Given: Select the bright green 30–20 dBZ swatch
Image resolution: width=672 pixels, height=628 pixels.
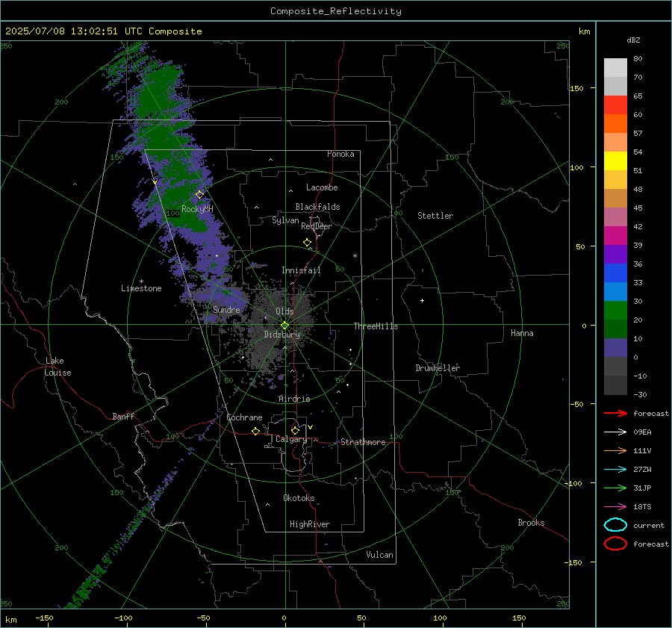Looking at the screenshot, I should (x=615, y=310).
